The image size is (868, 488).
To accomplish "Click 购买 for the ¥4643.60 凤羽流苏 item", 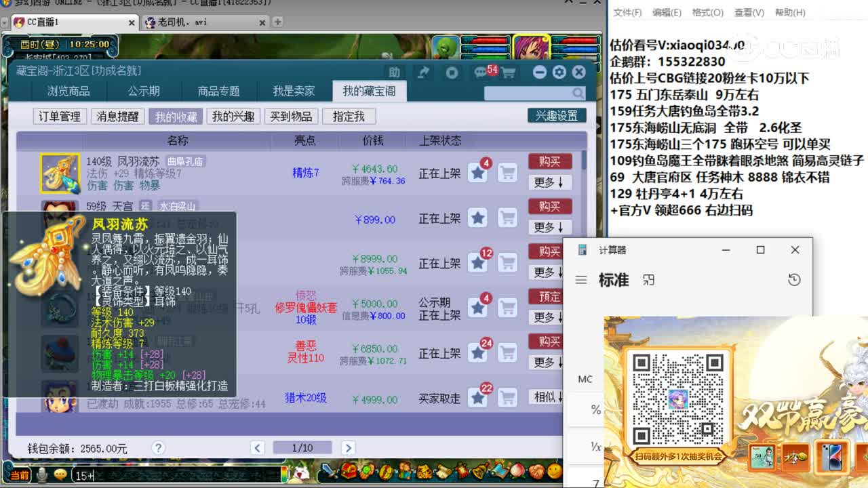I will coord(550,161).
